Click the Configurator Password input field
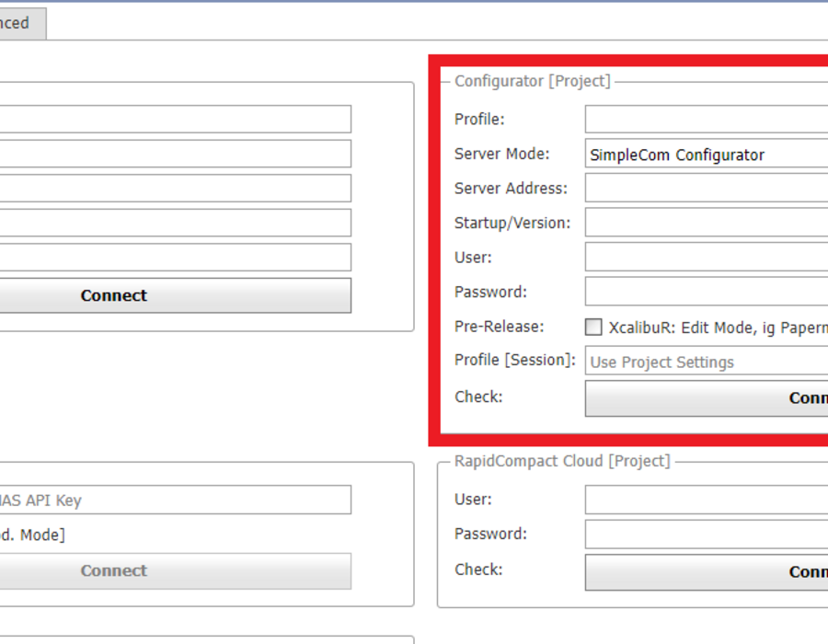Image resolution: width=828 pixels, height=644 pixels. [x=707, y=292]
